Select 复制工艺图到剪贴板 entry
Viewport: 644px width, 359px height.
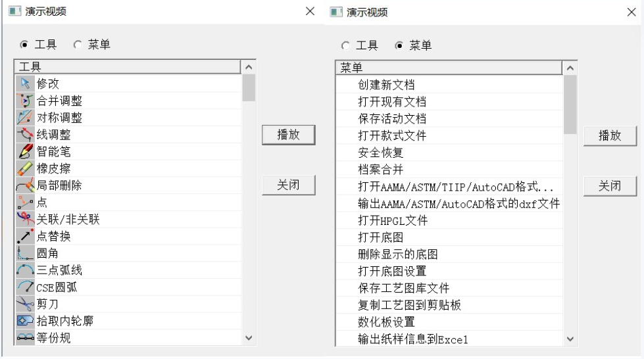[x=449, y=305]
